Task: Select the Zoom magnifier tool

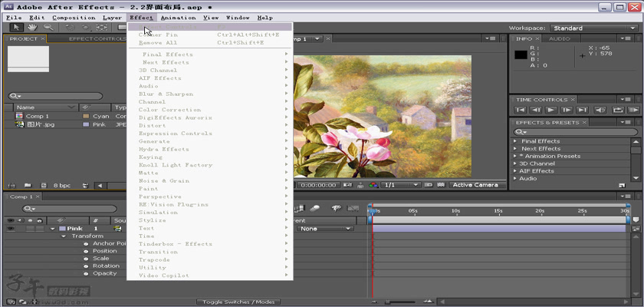Action: pyautogui.click(x=48, y=28)
